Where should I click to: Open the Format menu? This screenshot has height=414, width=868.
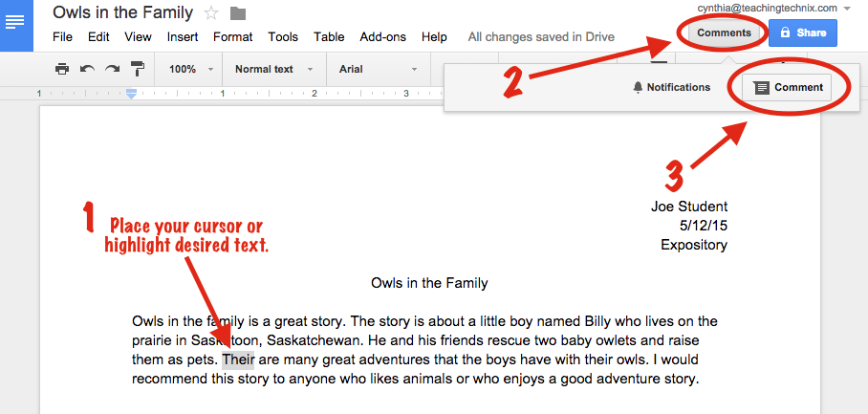click(233, 37)
